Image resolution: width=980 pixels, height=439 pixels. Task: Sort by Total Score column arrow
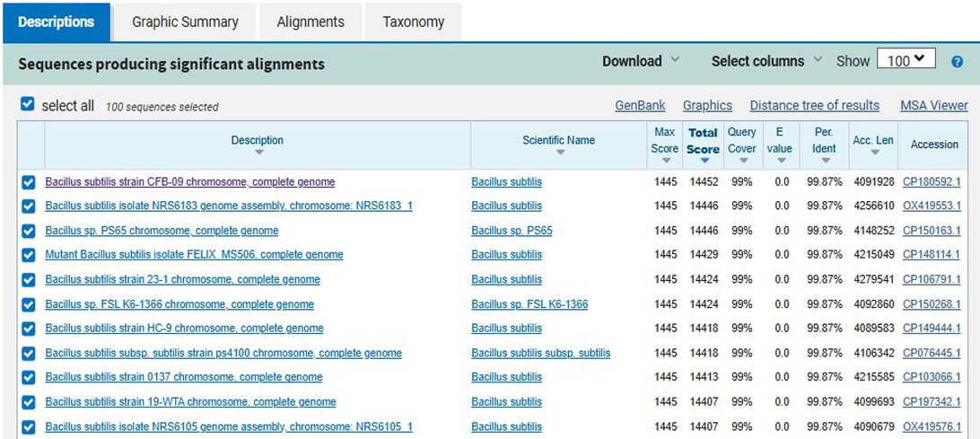(704, 161)
